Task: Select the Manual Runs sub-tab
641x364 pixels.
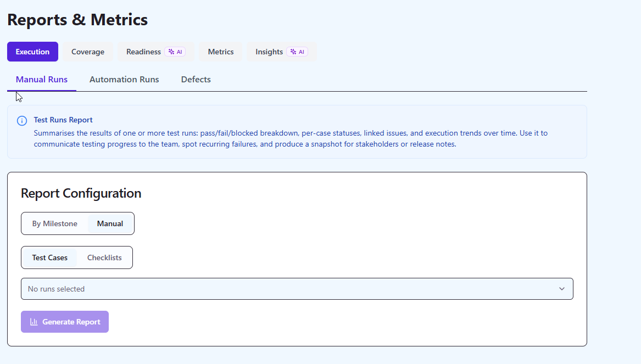Action: (x=42, y=80)
